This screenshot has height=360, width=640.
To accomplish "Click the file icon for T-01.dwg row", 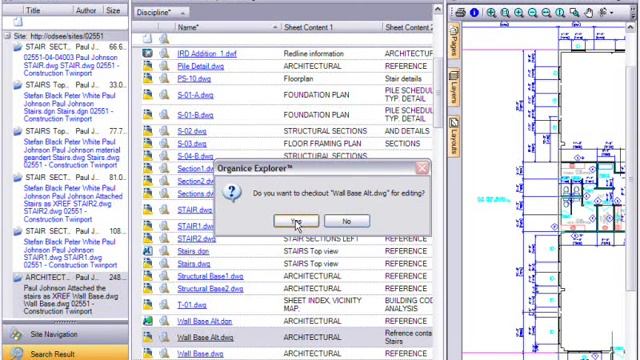I will coord(147,304).
